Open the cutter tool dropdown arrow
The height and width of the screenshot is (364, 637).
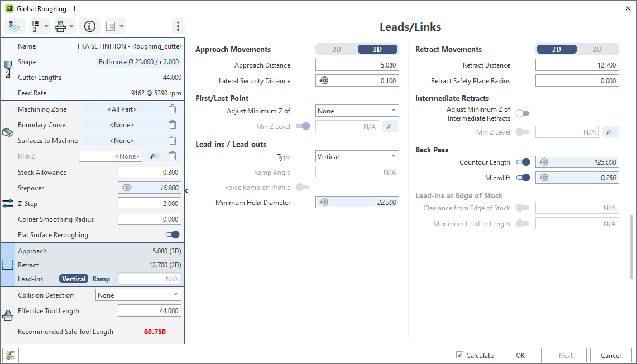coord(46,26)
